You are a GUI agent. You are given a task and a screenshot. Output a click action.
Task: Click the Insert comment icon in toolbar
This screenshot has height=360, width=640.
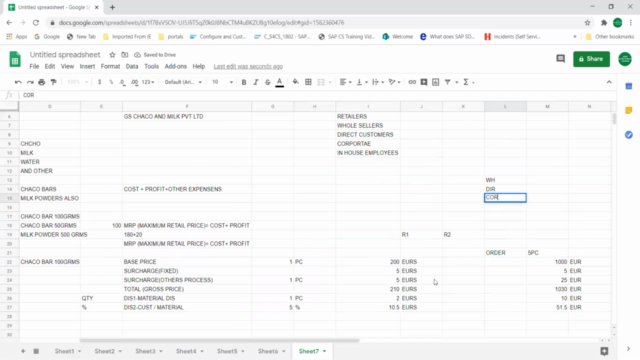tap(424, 82)
